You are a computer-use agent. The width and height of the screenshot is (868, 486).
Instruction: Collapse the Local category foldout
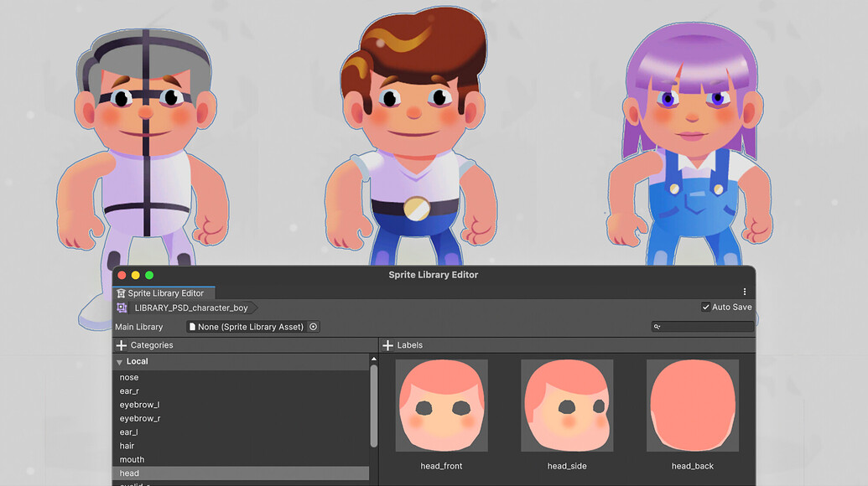point(118,361)
